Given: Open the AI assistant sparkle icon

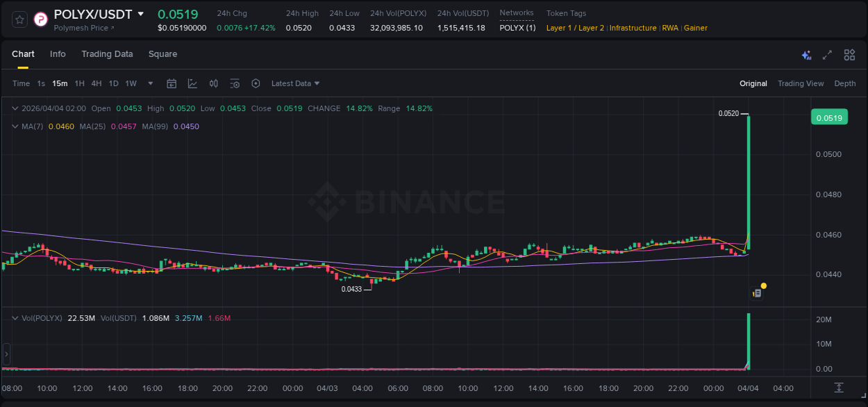Looking at the screenshot, I should tap(806, 55).
